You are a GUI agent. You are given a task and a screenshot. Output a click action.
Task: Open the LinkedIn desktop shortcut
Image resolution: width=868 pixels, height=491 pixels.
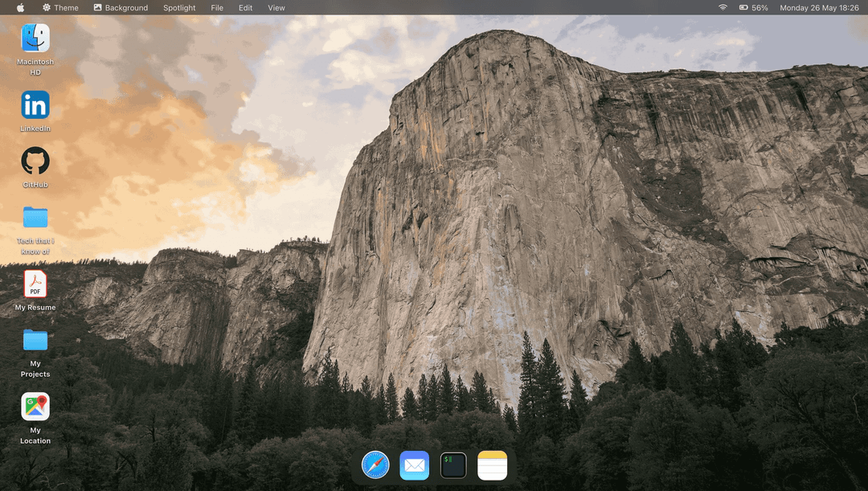[35, 107]
